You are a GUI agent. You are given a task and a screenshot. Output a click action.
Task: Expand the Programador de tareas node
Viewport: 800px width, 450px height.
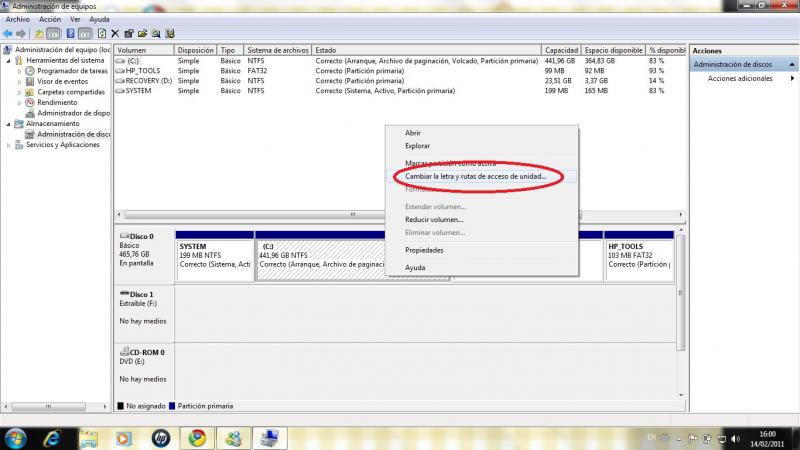[20, 71]
